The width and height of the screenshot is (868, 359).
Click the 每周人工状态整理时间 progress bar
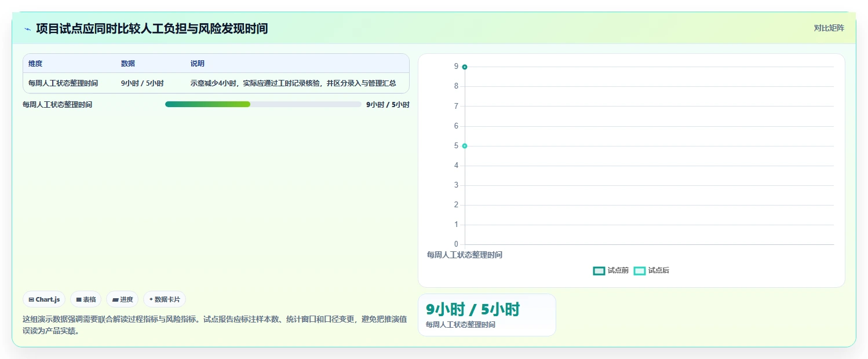click(263, 104)
